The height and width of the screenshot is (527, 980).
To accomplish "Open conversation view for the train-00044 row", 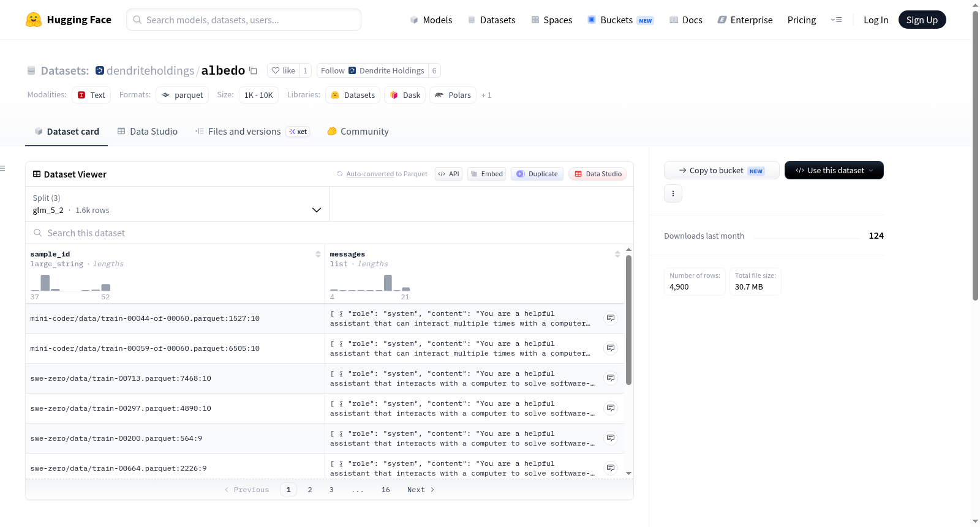I will (611, 318).
